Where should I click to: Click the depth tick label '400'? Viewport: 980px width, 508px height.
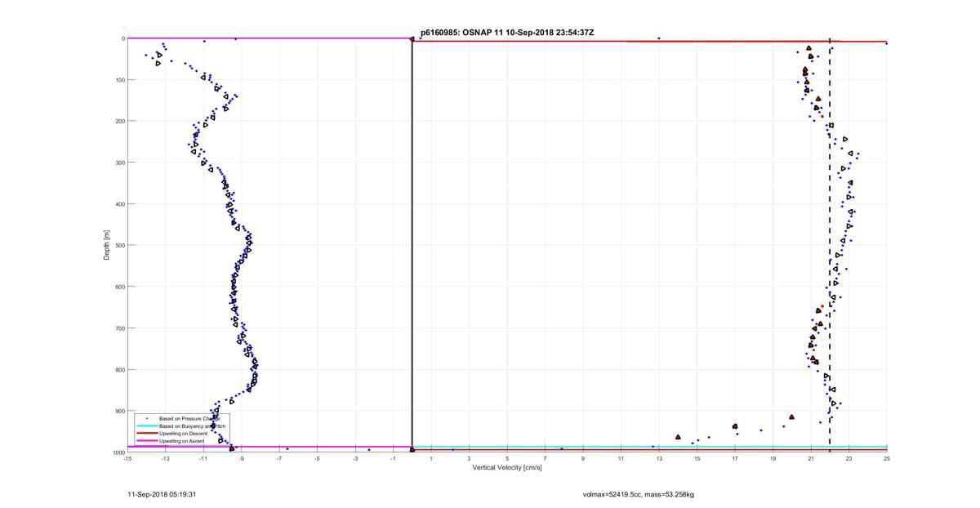(119, 204)
